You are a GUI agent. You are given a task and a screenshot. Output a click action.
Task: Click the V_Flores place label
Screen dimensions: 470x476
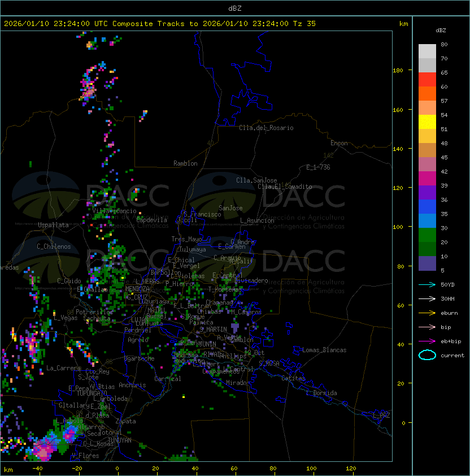click(85, 456)
